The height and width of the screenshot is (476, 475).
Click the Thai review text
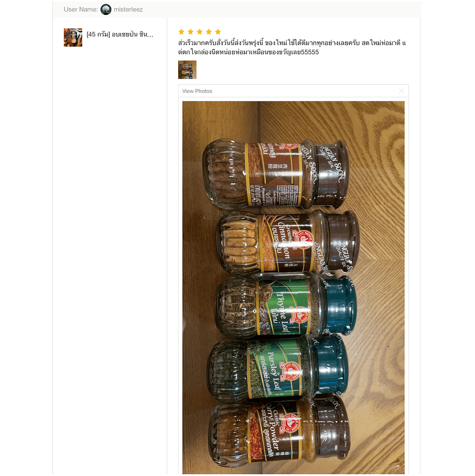pos(292,47)
